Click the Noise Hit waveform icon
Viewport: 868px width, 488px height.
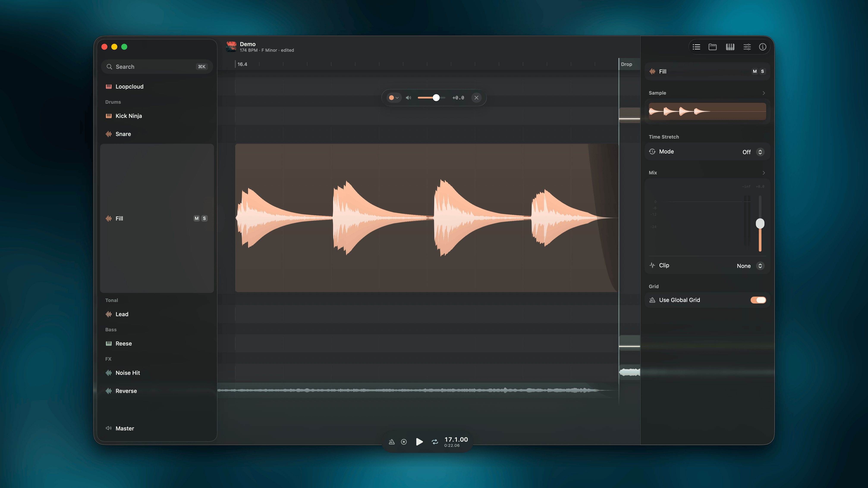(x=108, y=373)
